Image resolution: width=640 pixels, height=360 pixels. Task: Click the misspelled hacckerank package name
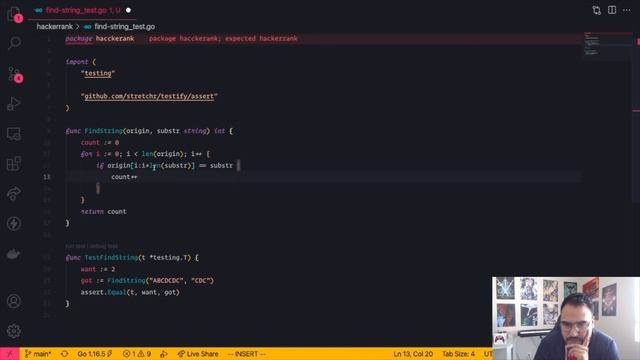(115, 38)
